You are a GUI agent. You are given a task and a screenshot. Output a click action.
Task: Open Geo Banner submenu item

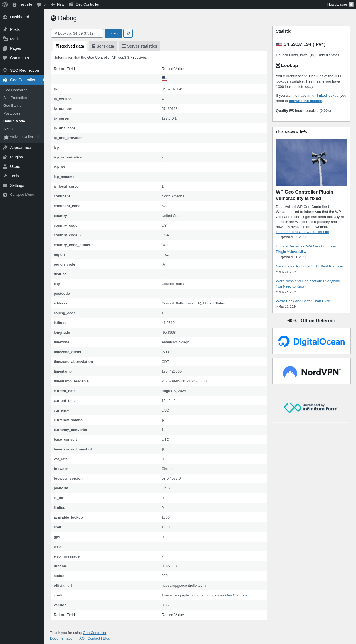(x=22, y=106)
